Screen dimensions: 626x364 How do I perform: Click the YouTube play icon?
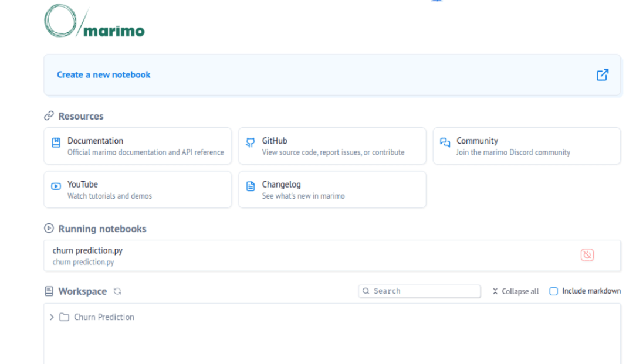click(56, 186)
